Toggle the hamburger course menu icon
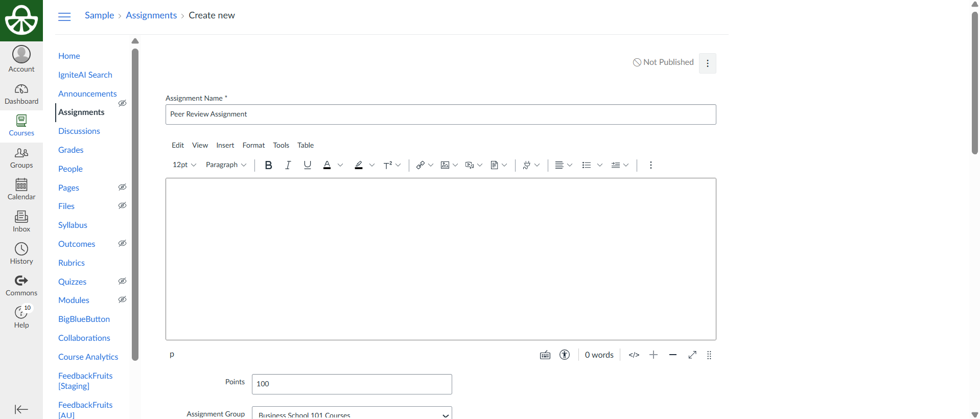This screenshot has width=980, height=419. [x=64, y=17]
